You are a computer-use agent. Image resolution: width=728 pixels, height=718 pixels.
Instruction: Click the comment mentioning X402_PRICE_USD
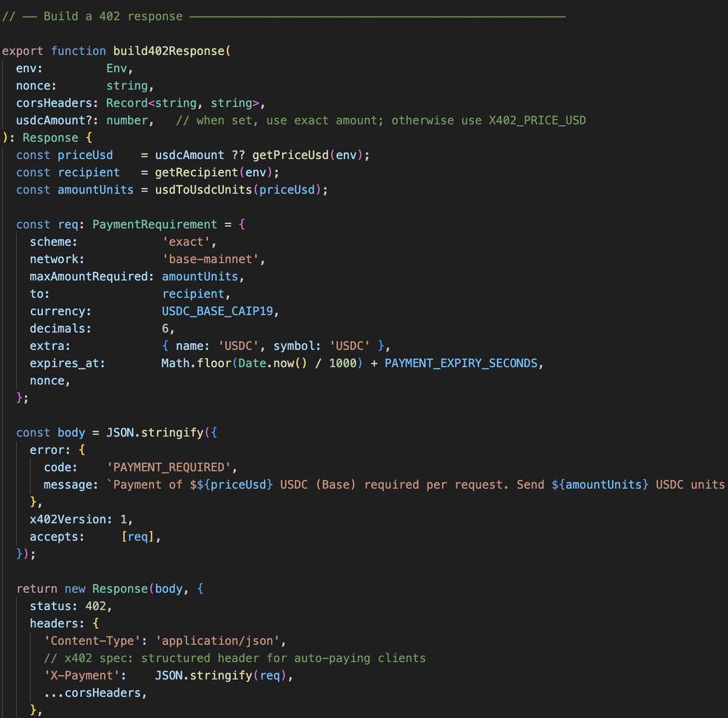click(381, 120)
